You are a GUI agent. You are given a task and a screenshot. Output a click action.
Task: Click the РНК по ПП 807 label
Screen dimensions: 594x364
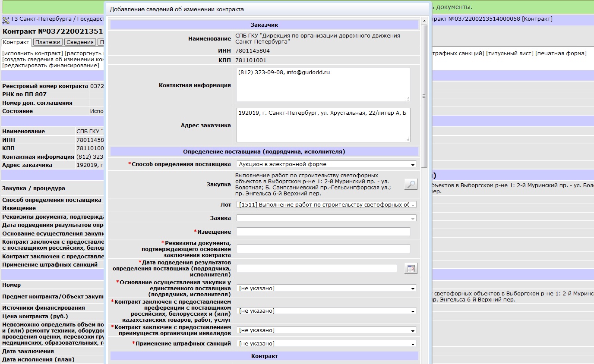coord(24,94)
